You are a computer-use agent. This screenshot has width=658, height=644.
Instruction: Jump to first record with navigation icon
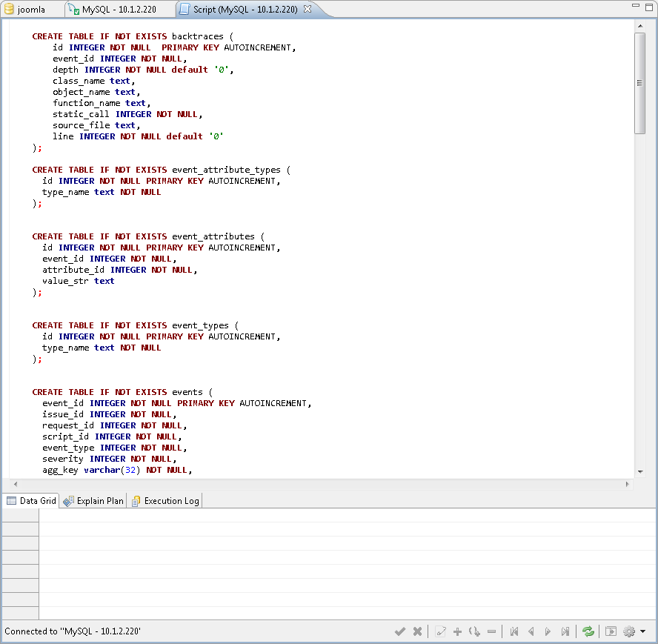point(514,631)
